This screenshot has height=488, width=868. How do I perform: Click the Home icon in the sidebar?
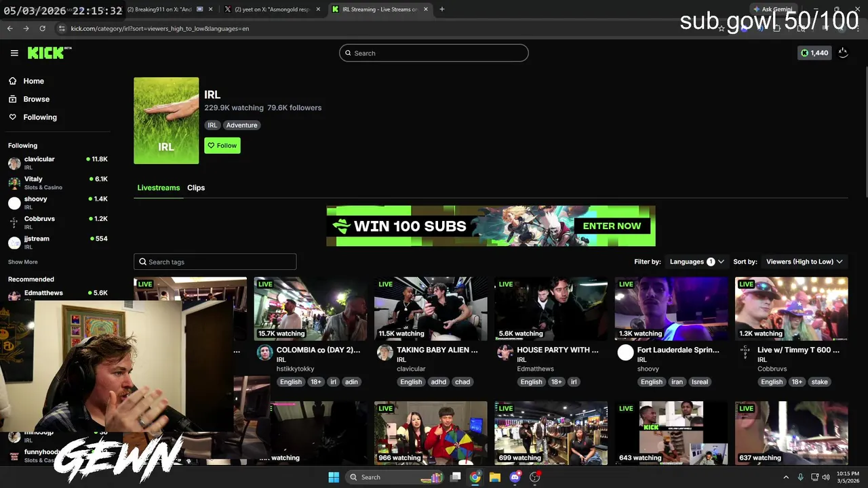(12, 81)
